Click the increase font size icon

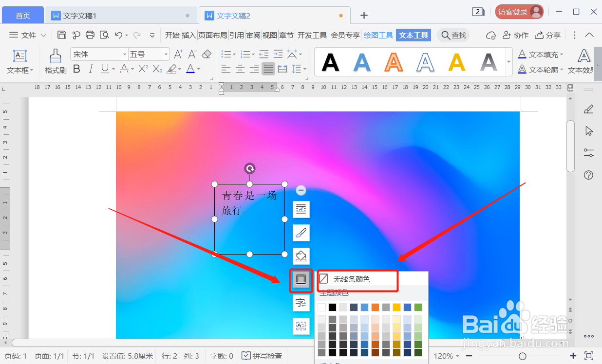click(x=177, y=54)
